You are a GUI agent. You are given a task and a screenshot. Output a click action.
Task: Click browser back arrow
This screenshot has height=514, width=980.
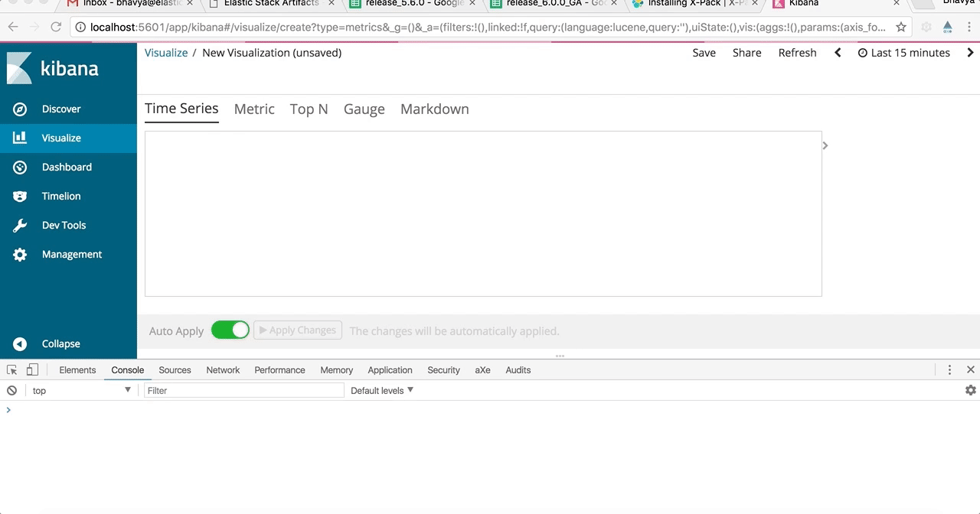(x=13, y=28)
